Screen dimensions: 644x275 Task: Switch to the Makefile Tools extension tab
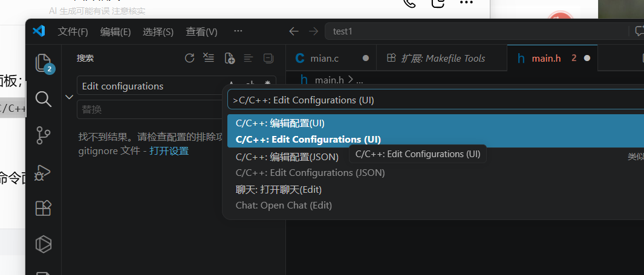[x=441, y=58]
